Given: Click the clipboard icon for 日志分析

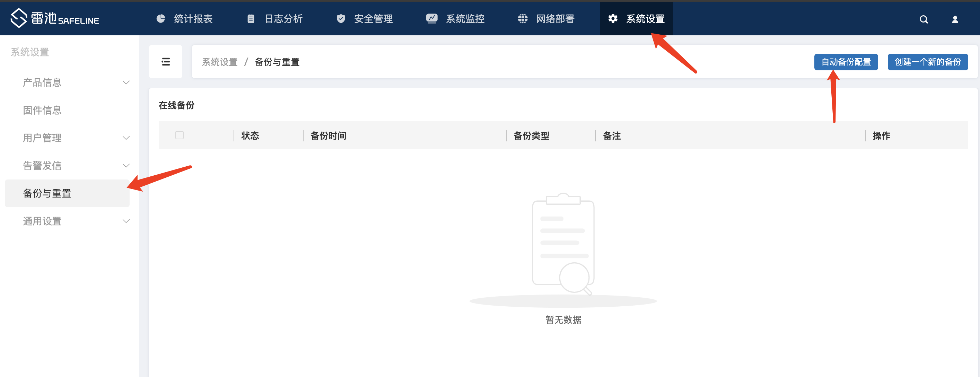Looking at the screenshot, I should click(251, 19).
